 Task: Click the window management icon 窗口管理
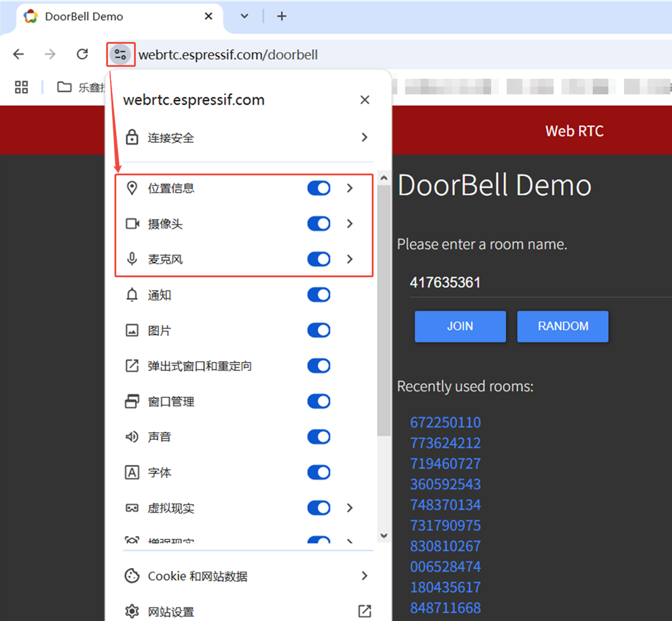tap(132, 401)
